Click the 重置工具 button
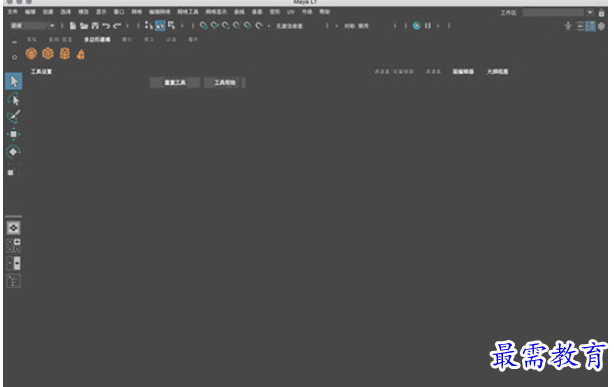The height and width of the screenshot is (387, 614). [x=175, y=82]
